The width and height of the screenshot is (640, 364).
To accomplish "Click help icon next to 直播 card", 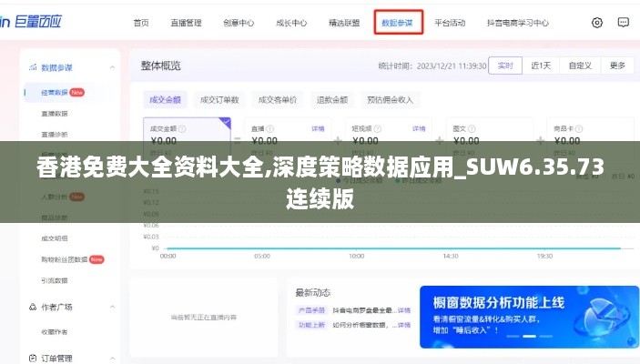I will tap(269, 129).
